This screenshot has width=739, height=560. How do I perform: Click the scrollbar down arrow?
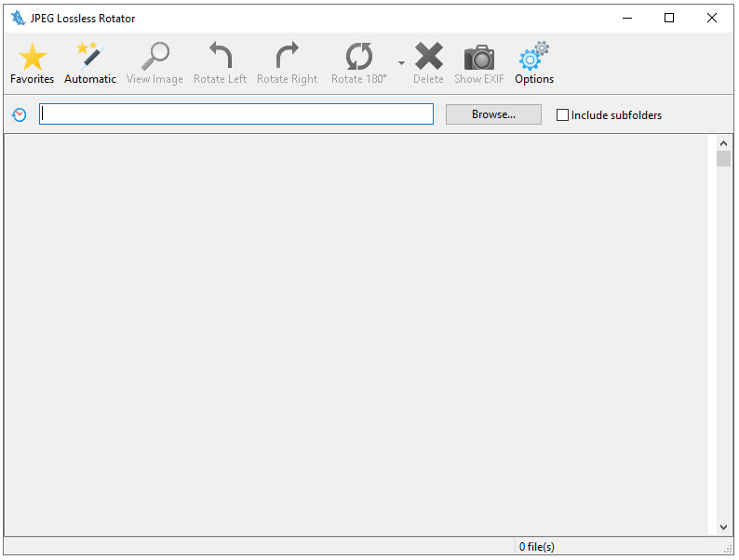pyautogui.click(x=723, y=527)
